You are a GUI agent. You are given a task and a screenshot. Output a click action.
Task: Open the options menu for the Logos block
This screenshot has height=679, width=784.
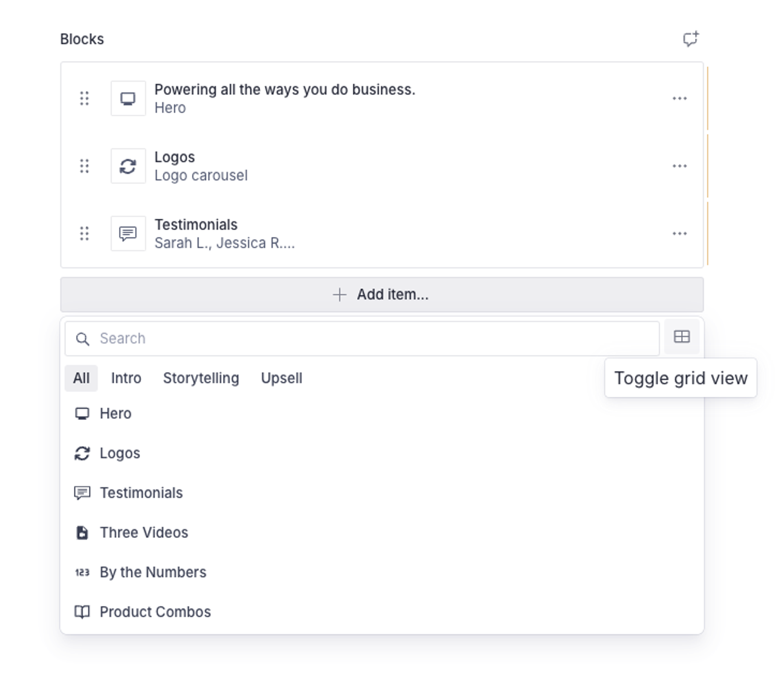(x=679, y=166)
